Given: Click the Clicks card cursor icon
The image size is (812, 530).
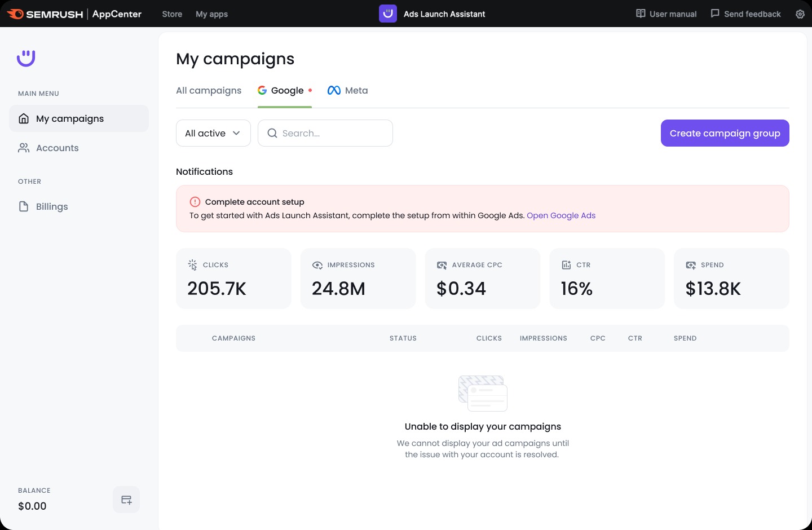Looking at the screenshot, I should (x=192, y=265).
